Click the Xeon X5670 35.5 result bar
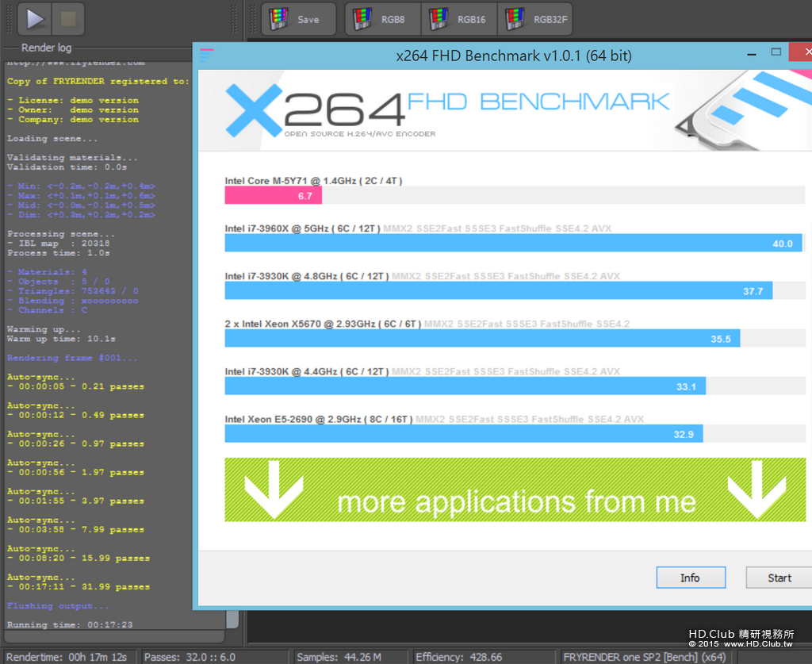Viewport: 812px width, 664px height. 482,338
